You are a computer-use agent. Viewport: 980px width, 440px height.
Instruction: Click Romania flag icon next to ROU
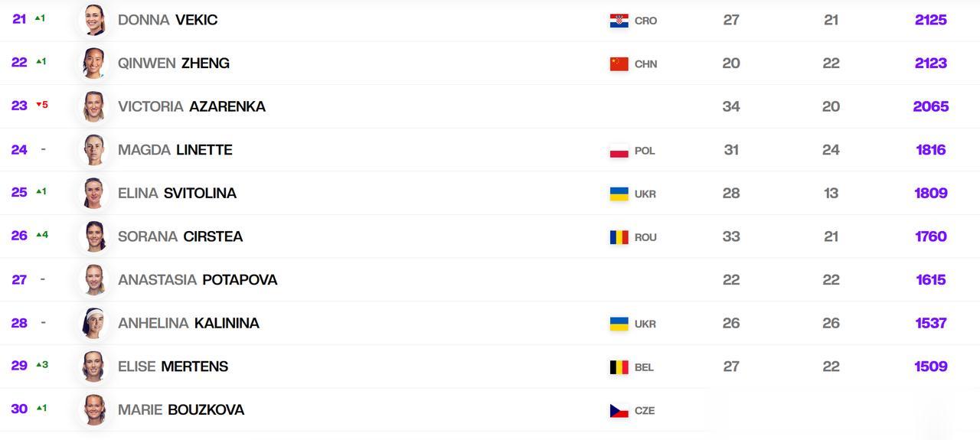(619, 237)
